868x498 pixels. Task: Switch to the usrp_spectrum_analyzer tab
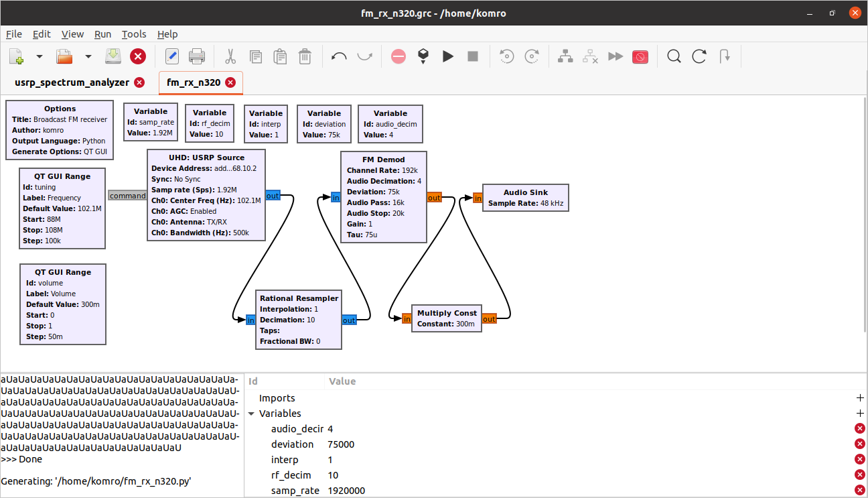click(72, 82)
